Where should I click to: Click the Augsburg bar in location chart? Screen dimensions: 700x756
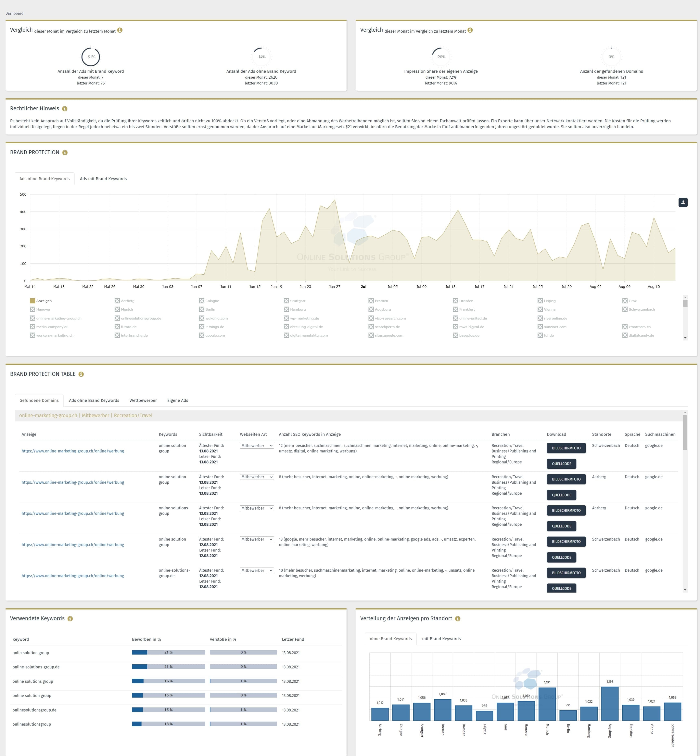[x=609, y=704]
